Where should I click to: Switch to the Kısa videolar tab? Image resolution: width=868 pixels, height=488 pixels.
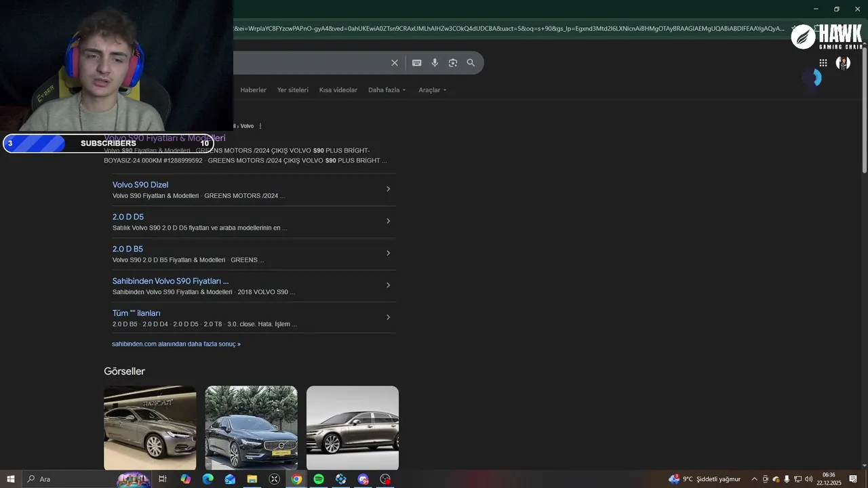pos(338,90)
